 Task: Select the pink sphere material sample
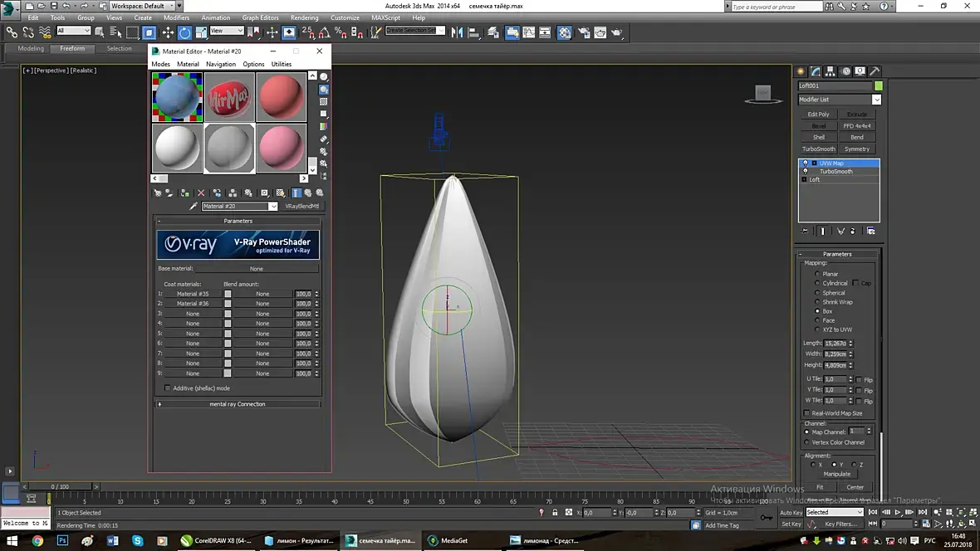281,148
